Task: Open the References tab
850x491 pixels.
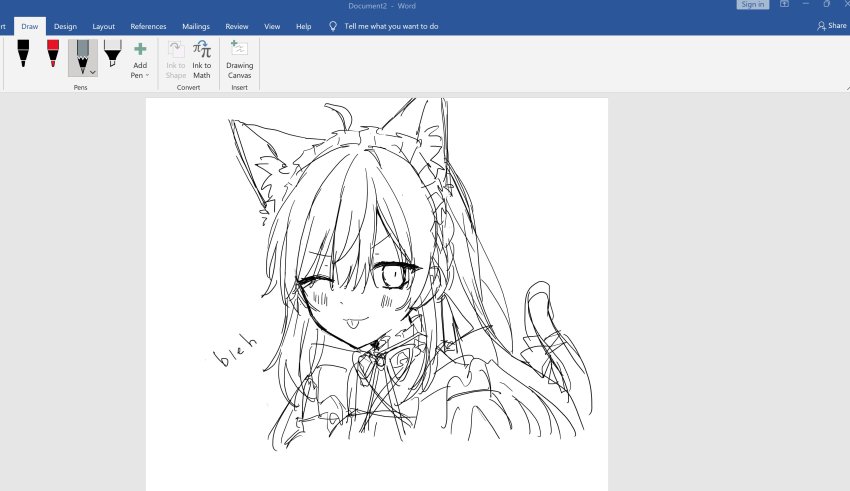Action: tap(148, 26)
